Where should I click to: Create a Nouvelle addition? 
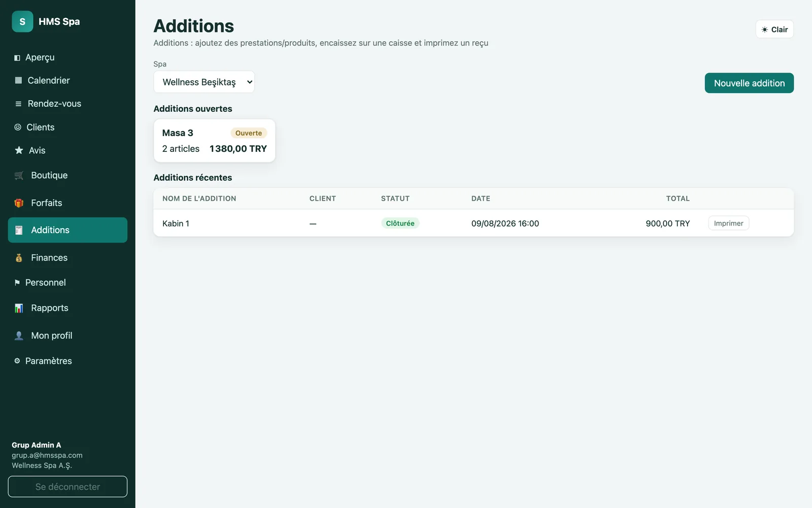(749, 83)
